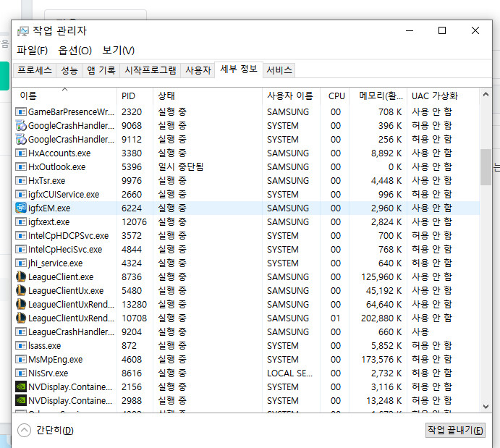Click the HxOutlook.exe process icon
Viewport: 500px width, 448px height.
pos(21,167)
